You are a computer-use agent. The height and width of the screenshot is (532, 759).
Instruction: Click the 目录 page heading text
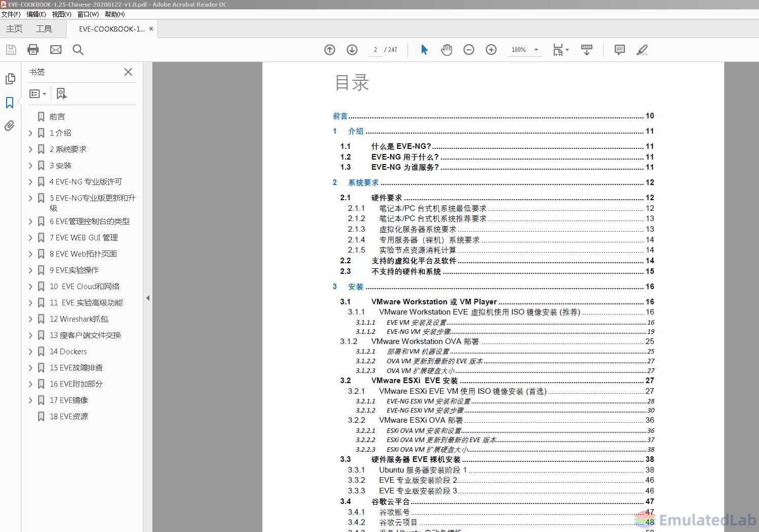click(352, 82)
